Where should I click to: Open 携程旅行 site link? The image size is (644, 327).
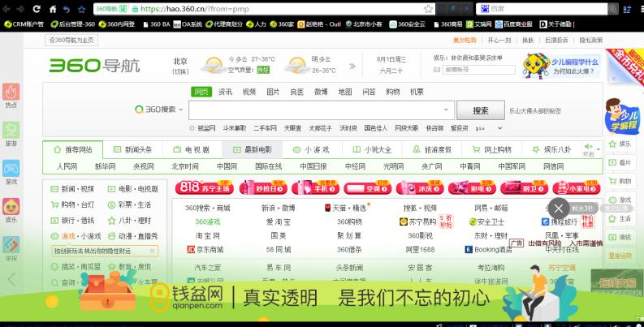click(560, 222)
